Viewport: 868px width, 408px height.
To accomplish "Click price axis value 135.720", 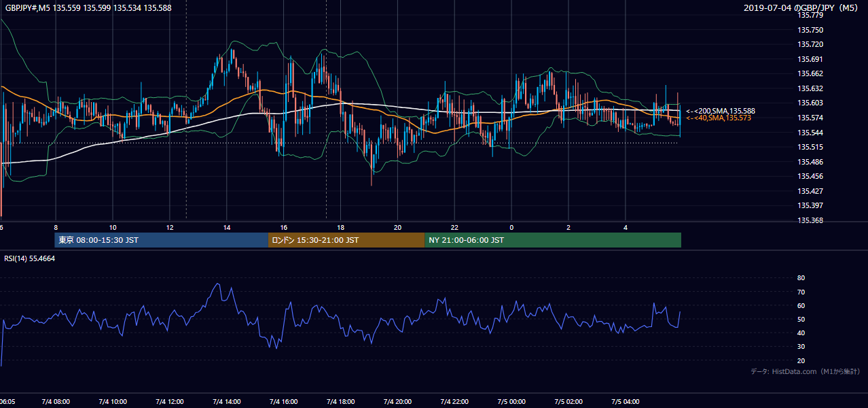I will (810, 44).
